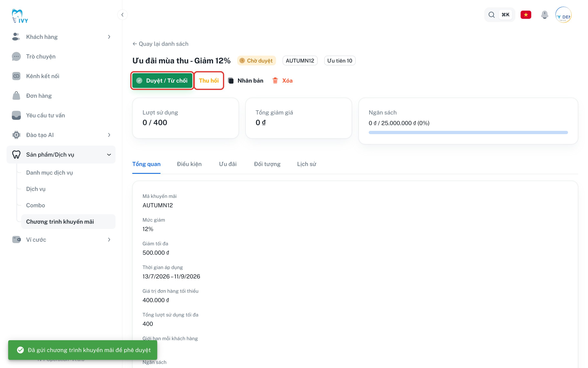588x368 pixels.
Task: Click the 0 / 400 usage value
Action: pyautogui.click(x=155, y=122)
